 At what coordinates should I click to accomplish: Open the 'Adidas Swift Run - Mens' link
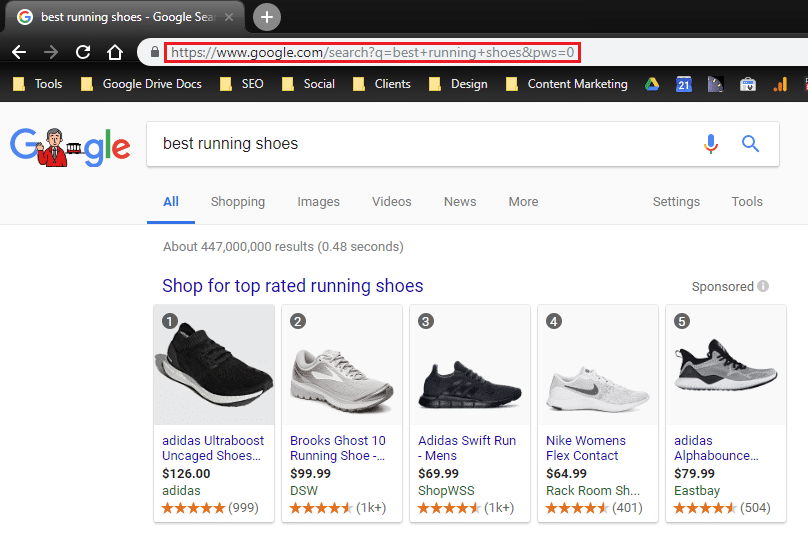click(467, 448)
